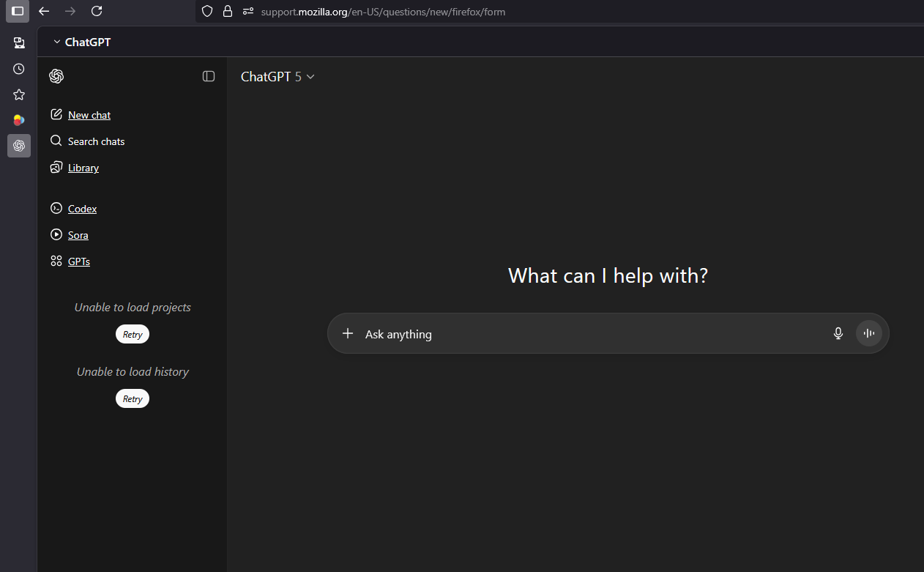Open bookmarks star in sidebar strip
The width and height of the screenshot is (924, 572).
coord(19,94)
